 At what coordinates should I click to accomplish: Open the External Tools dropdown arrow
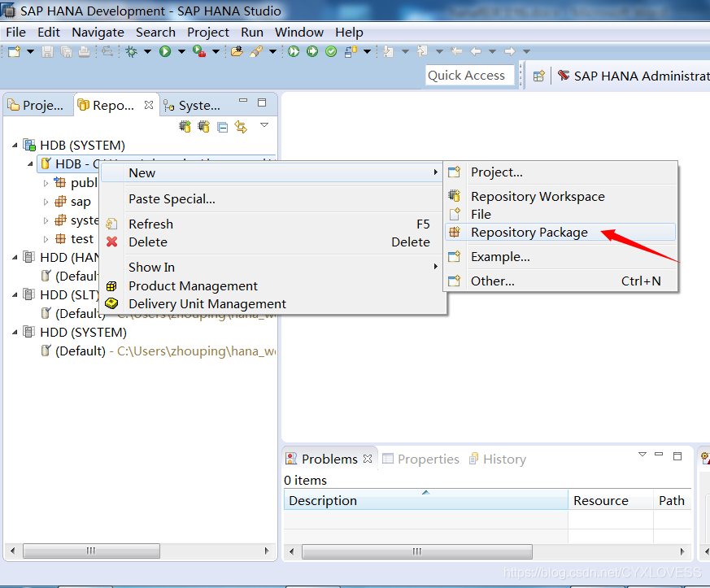click(216, 51)
